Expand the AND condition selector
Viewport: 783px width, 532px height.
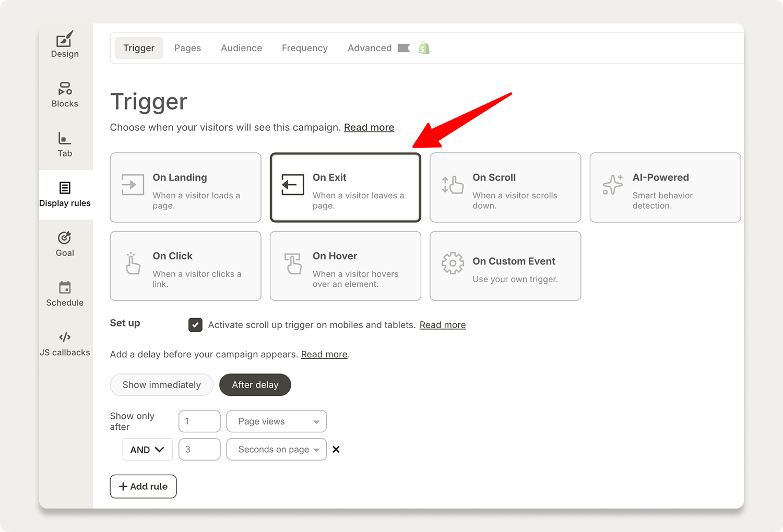[x=147, y=449]
